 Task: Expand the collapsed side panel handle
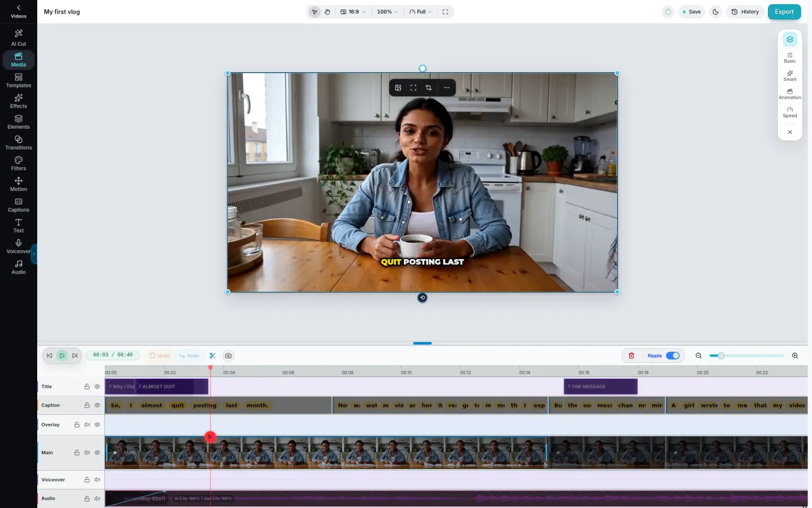(34, 254)
